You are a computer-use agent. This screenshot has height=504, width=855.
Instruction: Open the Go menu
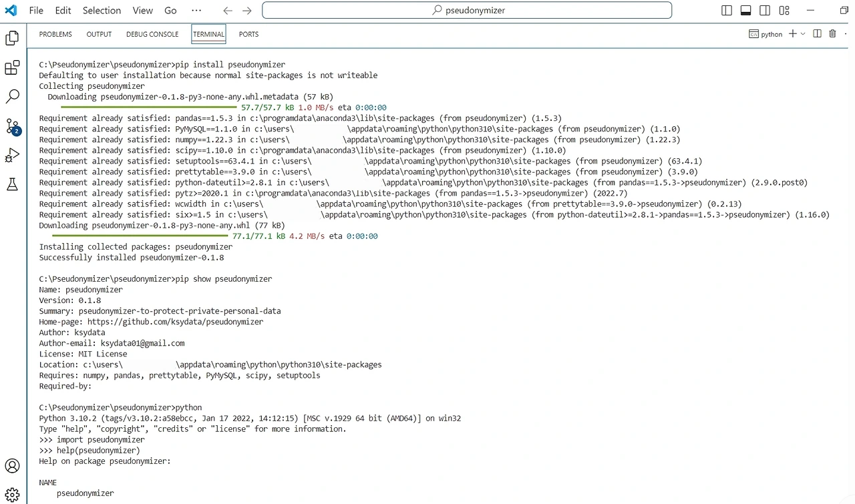click(x=170, y=11)
